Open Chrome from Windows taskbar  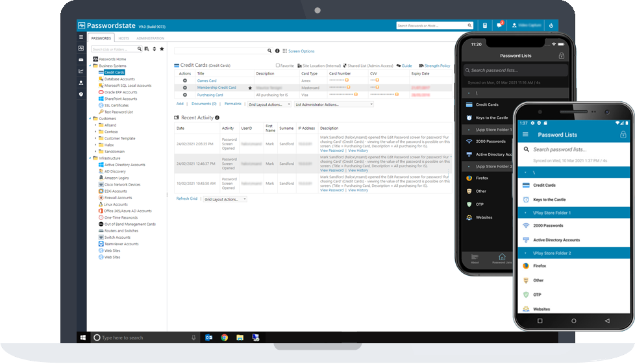coord(225,337)
